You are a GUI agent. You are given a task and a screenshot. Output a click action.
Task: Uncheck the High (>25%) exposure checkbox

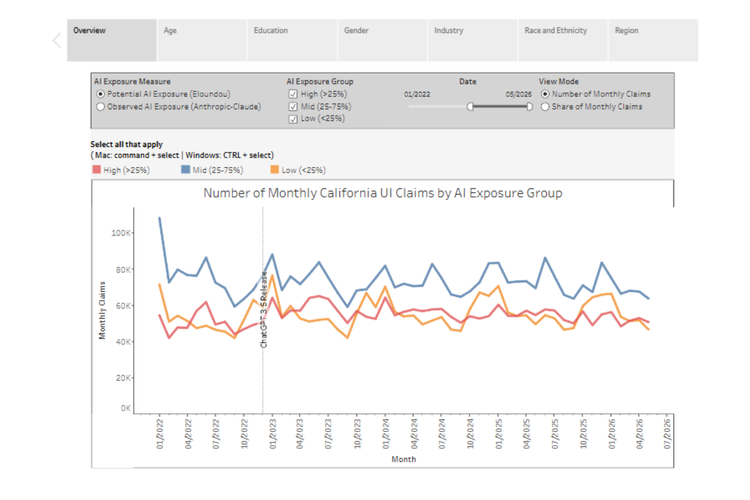click(x=293, y=94)
